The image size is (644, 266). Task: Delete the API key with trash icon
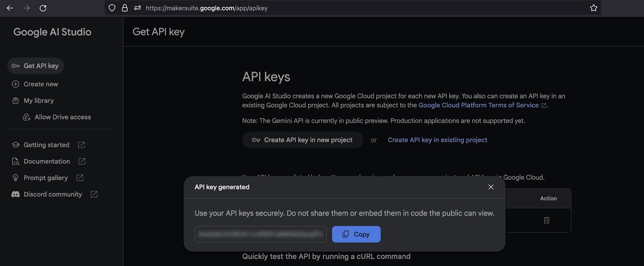547,220
